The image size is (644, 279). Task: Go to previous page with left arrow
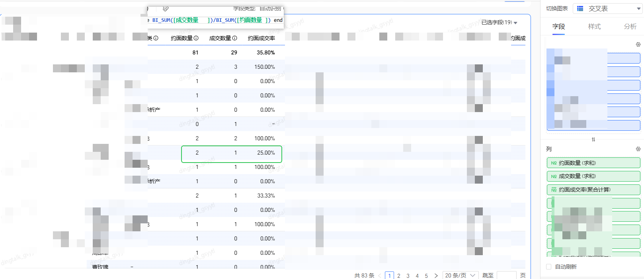[x=380, y=275]
